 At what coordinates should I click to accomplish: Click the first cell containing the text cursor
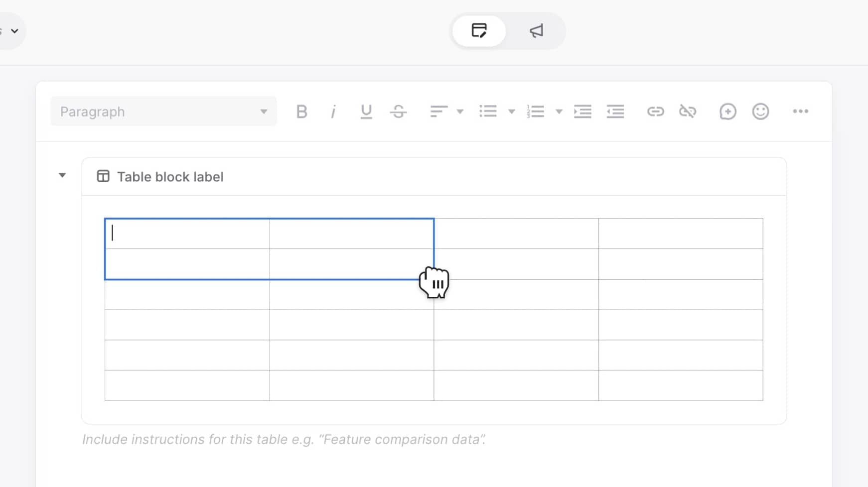click(x=187, y=234)
